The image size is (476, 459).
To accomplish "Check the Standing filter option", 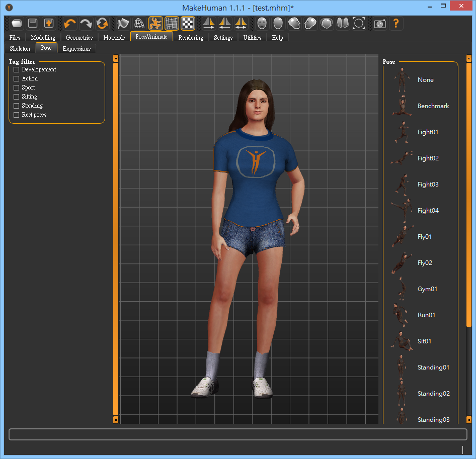I will (16, 106).
